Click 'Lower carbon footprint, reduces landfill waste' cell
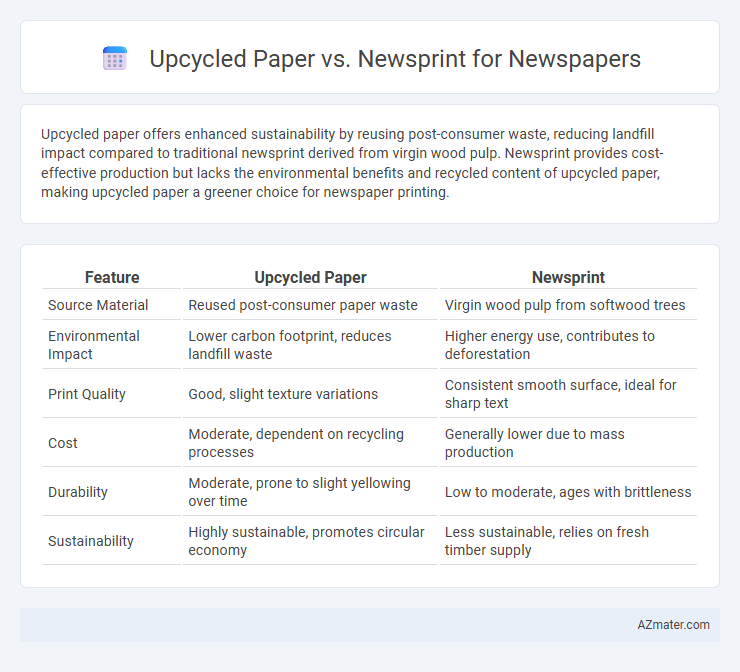 [x=290, y=344]
